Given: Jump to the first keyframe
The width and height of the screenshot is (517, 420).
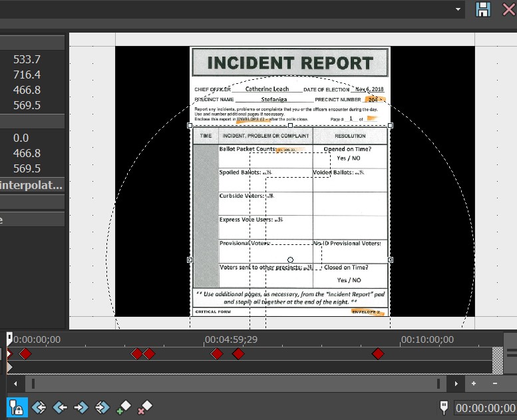Looking at the screenshot, I should pos(39,407).
